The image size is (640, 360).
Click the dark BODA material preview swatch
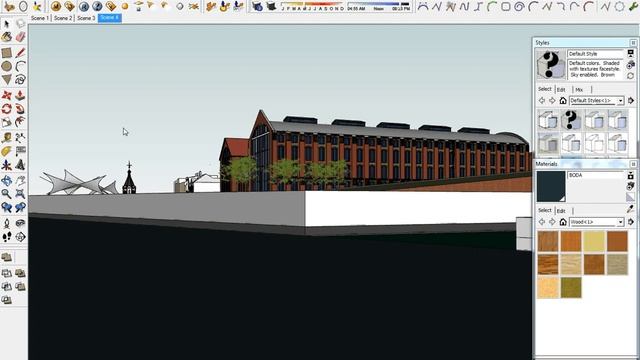pyautogui.click(x=551, y=187)
